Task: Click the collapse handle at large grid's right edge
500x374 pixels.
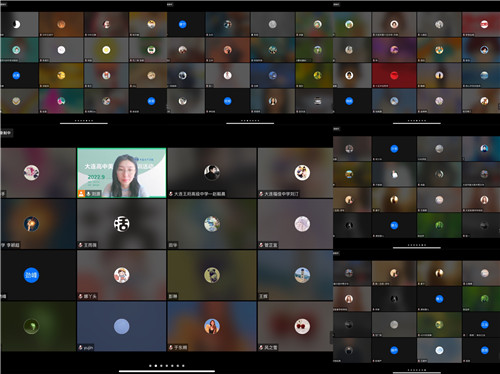Action: click(x=331, y=337)
